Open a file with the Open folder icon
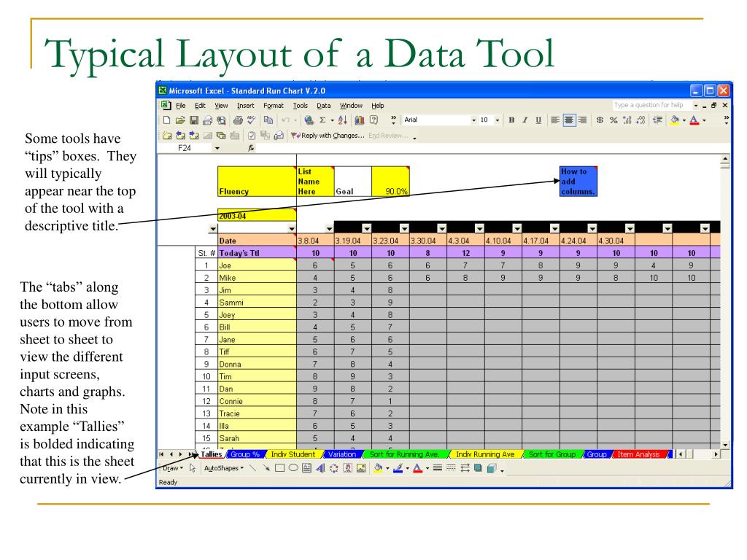Viewport: 747px width, 560px height. pyautogui.click(x=180, y=120)
